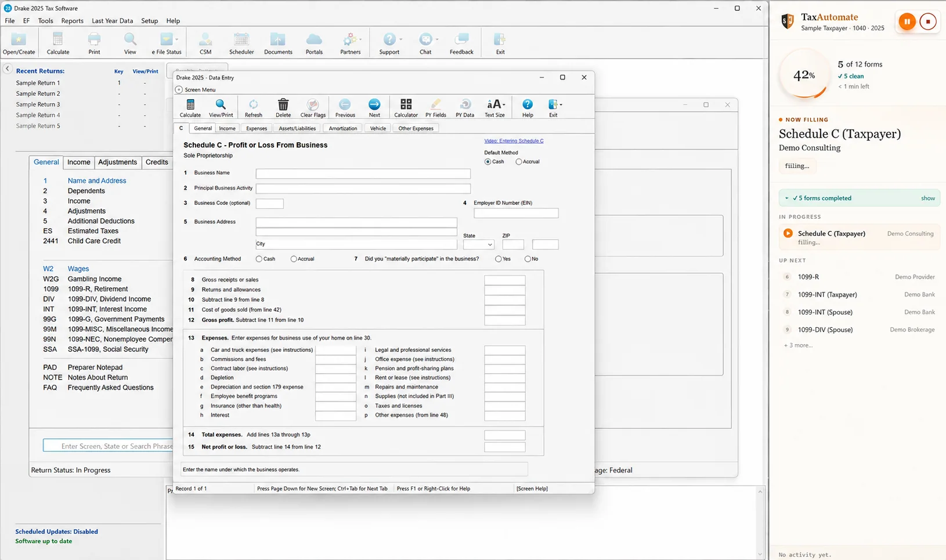Click the Business Name input field
The height and width of the screenshot is (560, 946).
[x=363, y=174]
